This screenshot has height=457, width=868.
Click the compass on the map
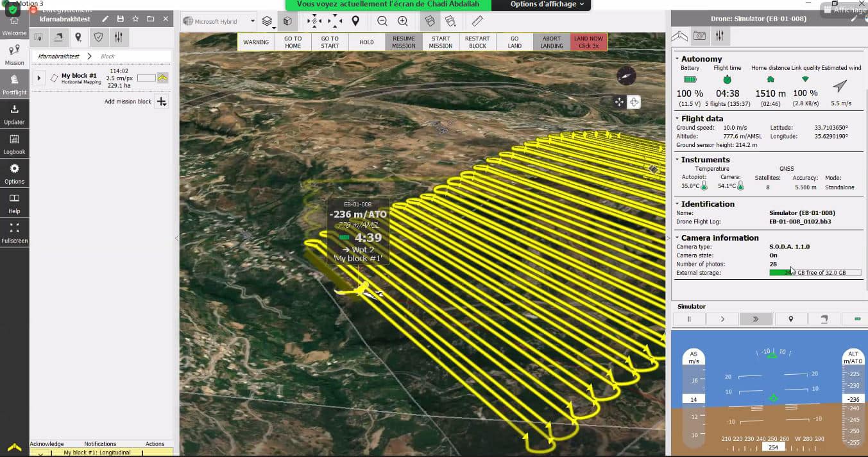click(x=626, y=75)
